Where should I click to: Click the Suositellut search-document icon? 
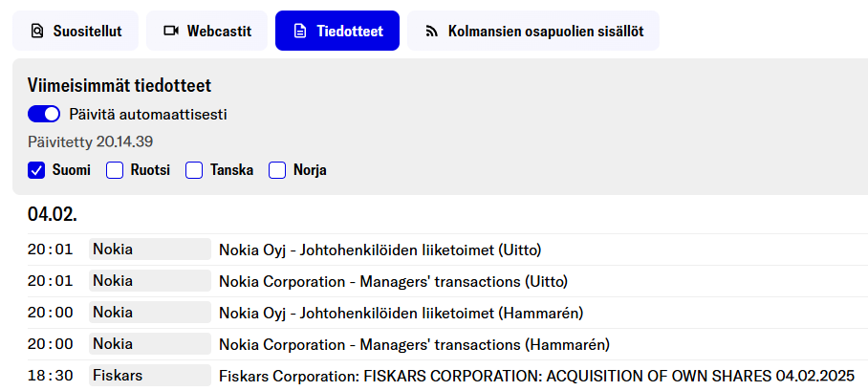coord(37,32)
